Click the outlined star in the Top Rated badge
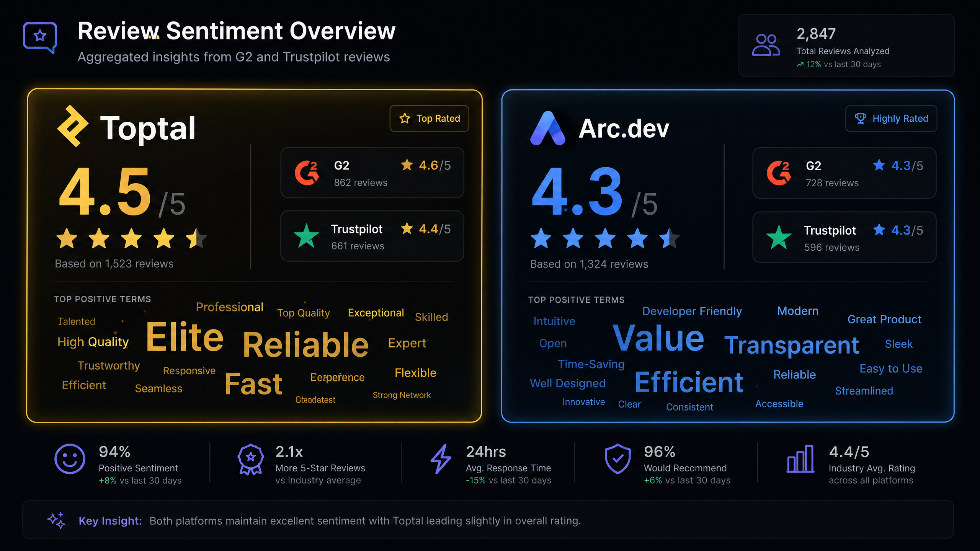 [x=405, y=118]
